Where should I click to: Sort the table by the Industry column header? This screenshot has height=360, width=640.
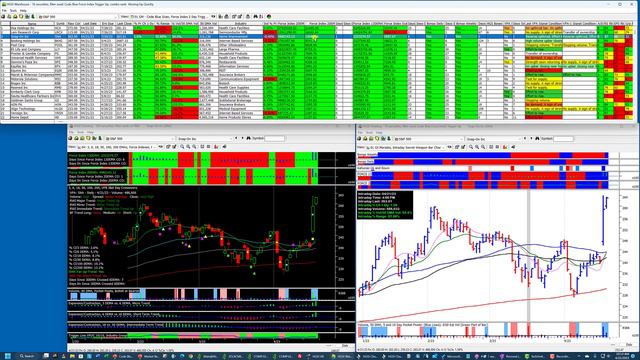coord(240,24)
